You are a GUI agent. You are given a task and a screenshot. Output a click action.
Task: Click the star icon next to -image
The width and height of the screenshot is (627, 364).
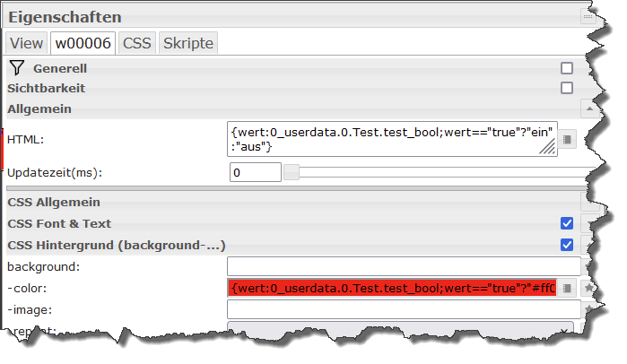(588, 309)
